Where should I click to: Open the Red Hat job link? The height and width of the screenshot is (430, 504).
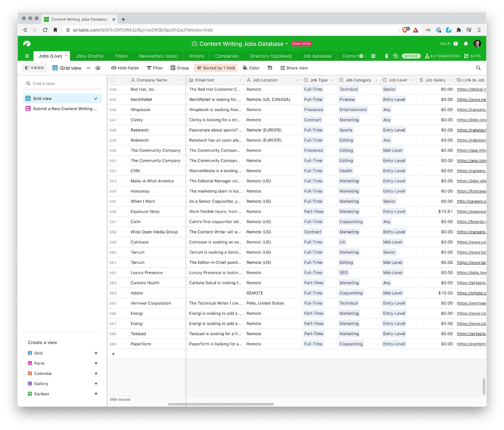click(x=471, y=89)
